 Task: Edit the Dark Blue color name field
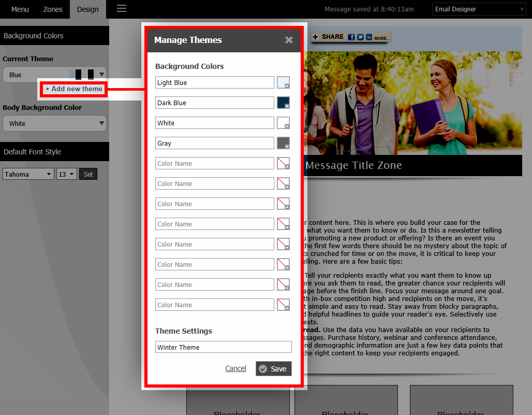click(214, 103)
